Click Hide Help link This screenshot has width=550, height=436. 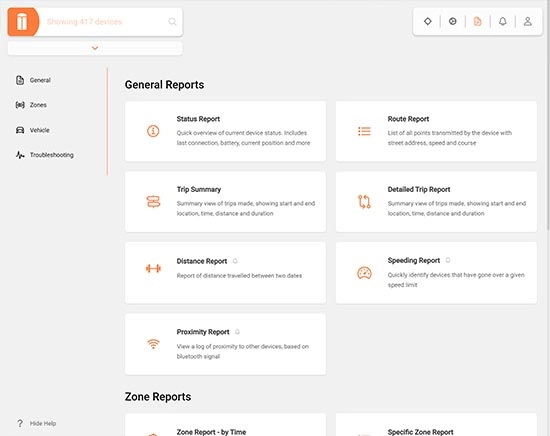pos(43,423)
